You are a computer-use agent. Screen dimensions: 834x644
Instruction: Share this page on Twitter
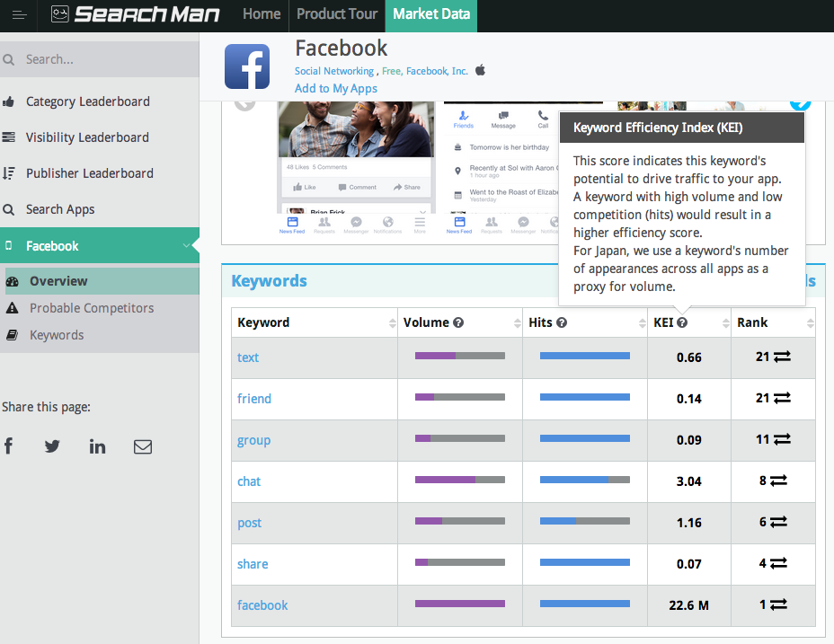click(x=52, y=446)
